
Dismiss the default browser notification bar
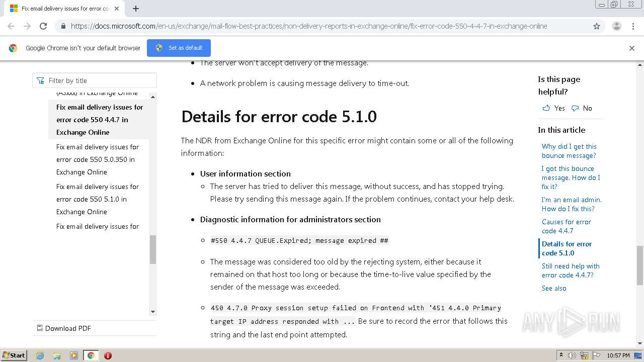coord(632,48)
